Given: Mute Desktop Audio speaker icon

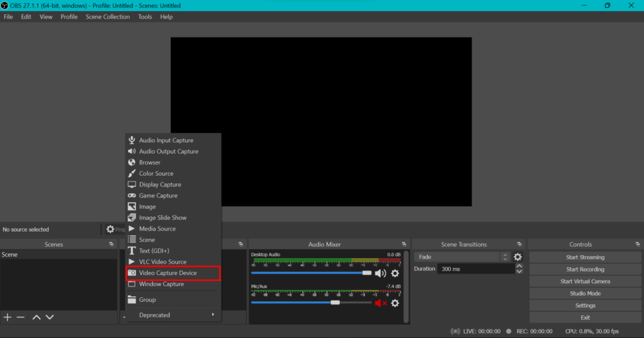Looking at the screenshot, I should click(380, 273).
